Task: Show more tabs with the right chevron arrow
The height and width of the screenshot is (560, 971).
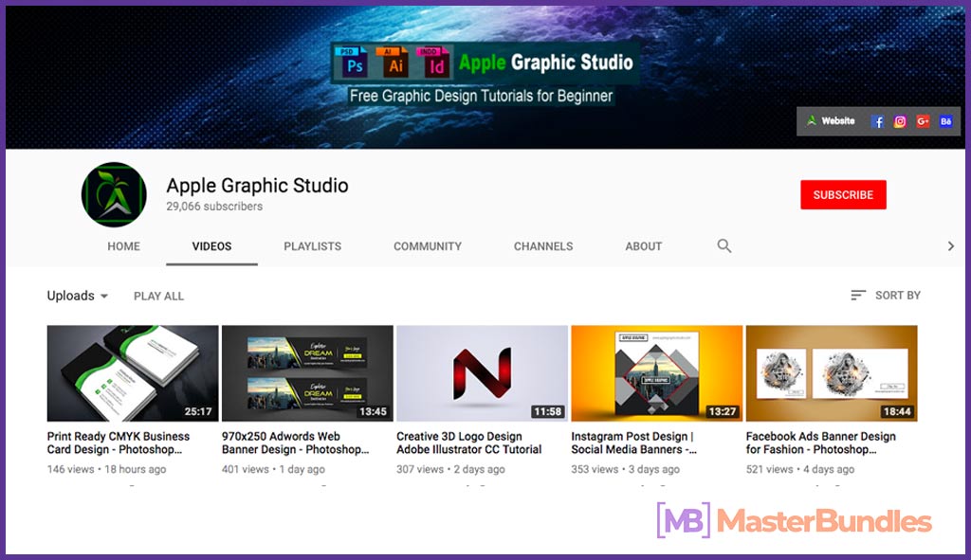Action: click(x=950, y=245)
